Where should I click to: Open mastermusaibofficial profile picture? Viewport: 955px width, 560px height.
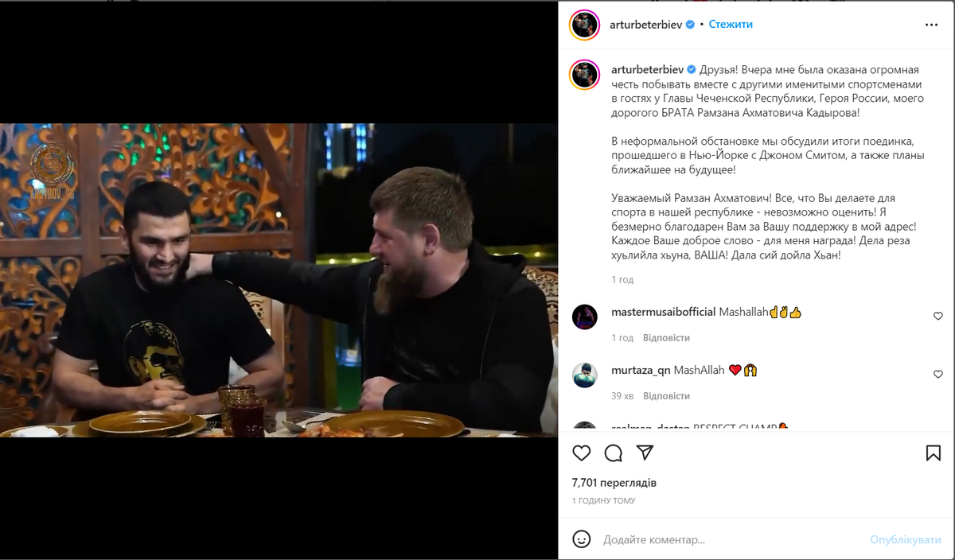coord(585,316)
